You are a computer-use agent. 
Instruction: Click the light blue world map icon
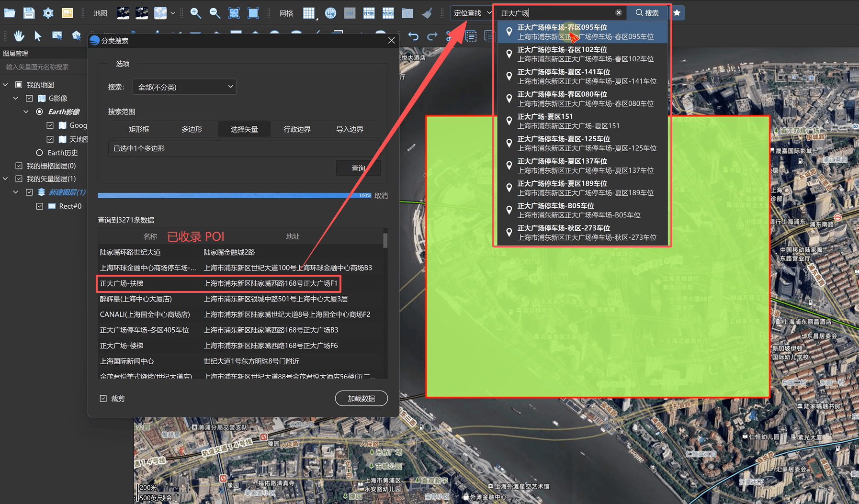pos(160,13)
